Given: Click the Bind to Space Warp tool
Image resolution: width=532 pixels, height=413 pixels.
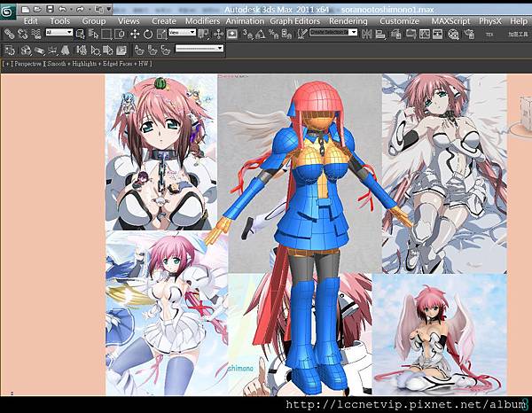Looking at the screenshot, I should (36, 34).
